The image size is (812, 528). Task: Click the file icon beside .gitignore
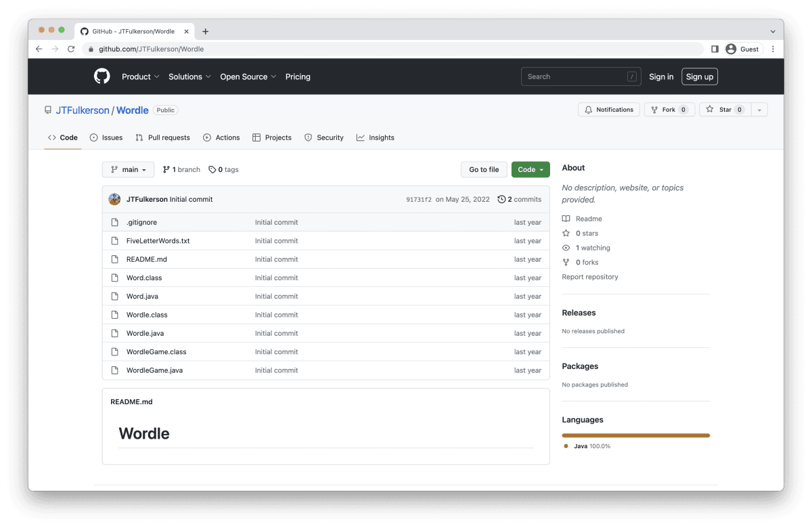pyautogui.click(x=114, y=222)
